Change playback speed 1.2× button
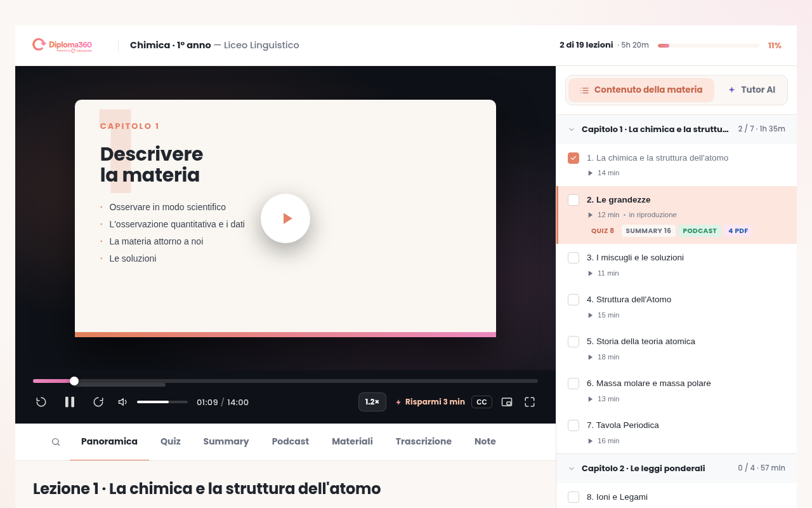The height and width of the screenshot is (508, 812). pos(372,402)
